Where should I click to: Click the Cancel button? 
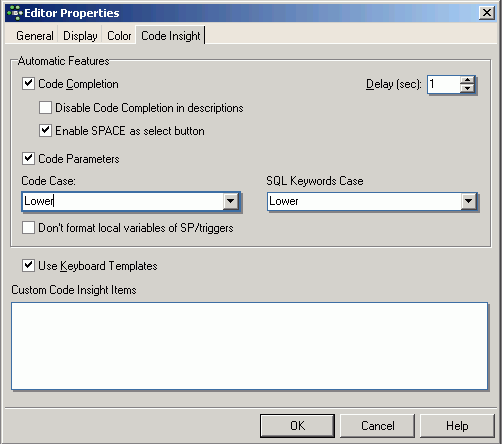(377, 426)
